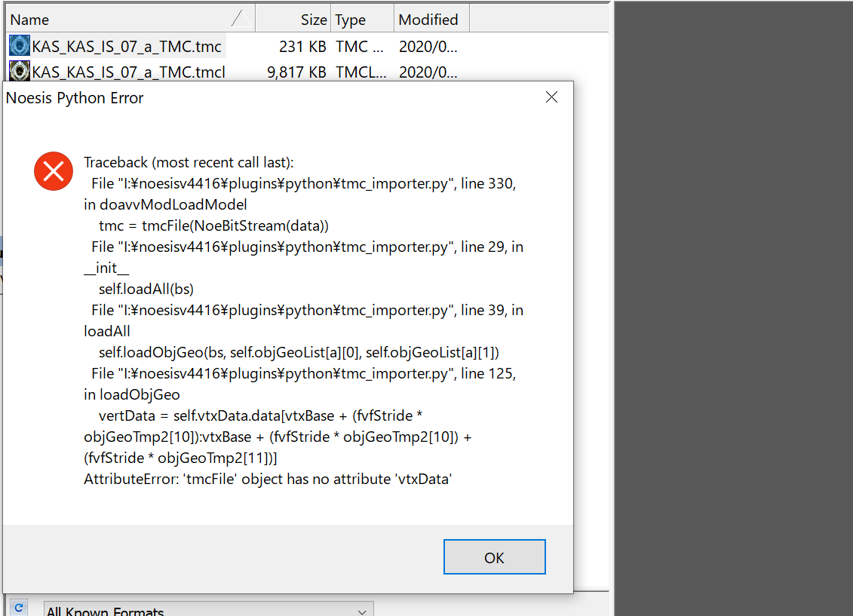Viewport: 853px width, 616px height.
Task: Click the AttributeError message line
Action: coord(268,479)
